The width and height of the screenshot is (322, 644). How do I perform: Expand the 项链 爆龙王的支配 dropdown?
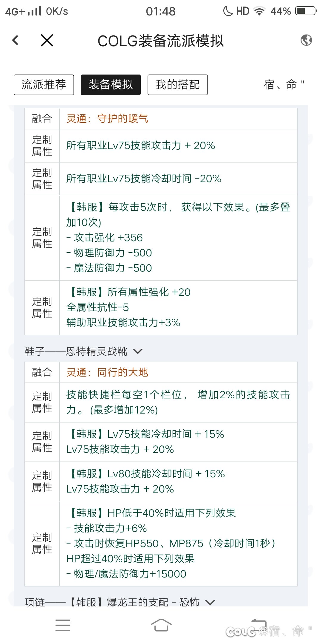210,602
